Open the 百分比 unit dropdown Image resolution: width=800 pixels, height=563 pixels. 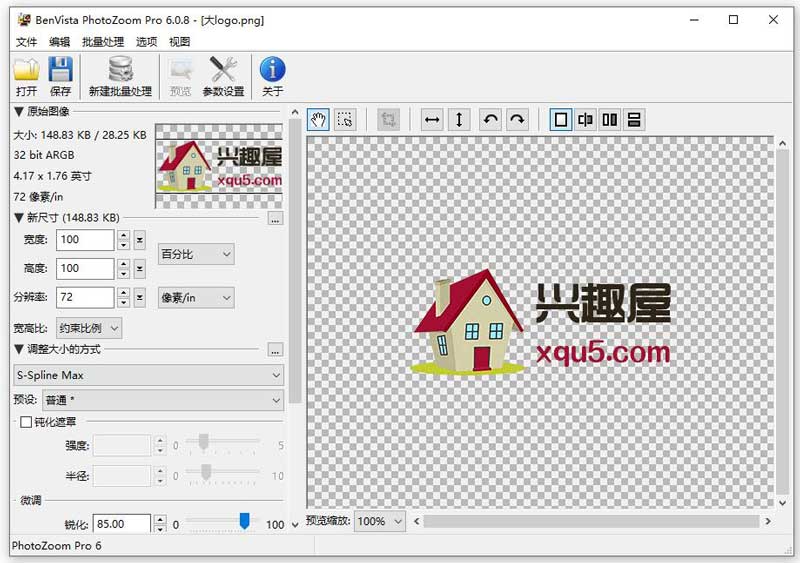(x=196, y=254)
